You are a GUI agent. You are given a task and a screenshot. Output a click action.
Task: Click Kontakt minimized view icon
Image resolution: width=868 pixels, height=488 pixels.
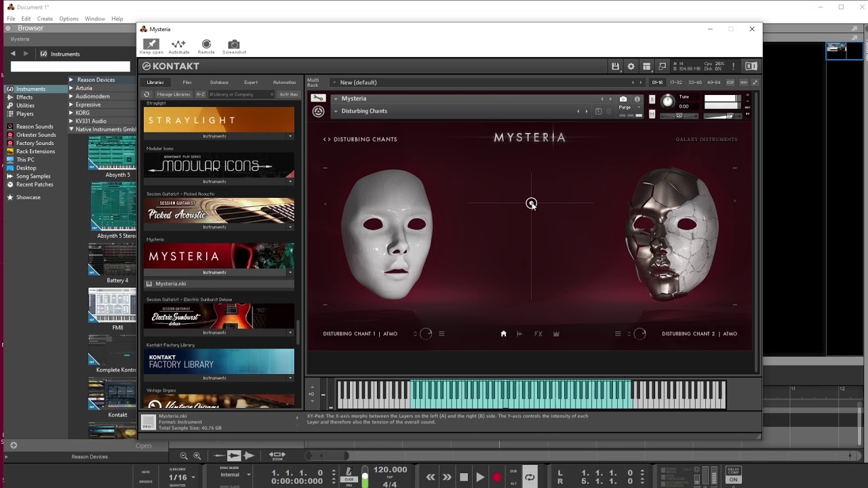click(663, 66)
